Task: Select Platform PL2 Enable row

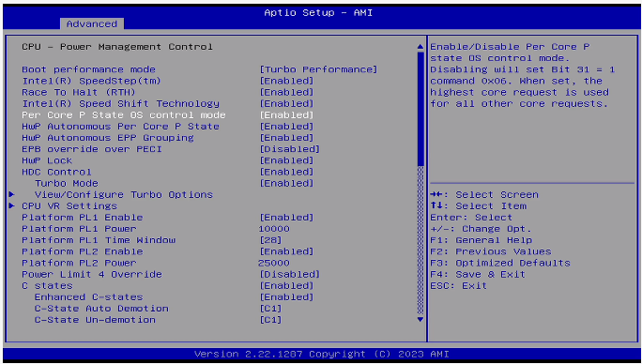Action: tap(83, 251)
